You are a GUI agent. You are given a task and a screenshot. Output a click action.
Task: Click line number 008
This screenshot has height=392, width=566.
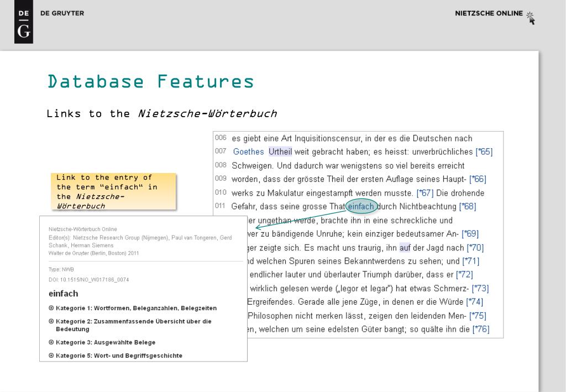tap(221, 165)
